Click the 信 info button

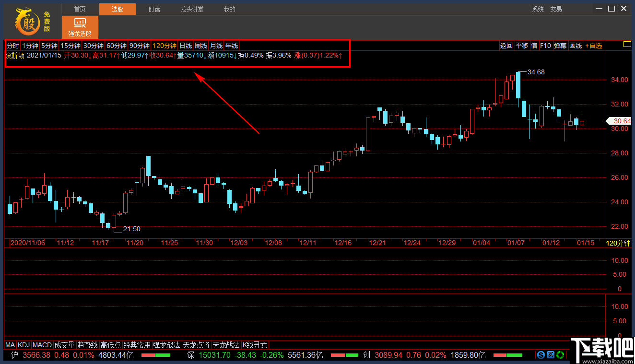[x=534, y=46]
